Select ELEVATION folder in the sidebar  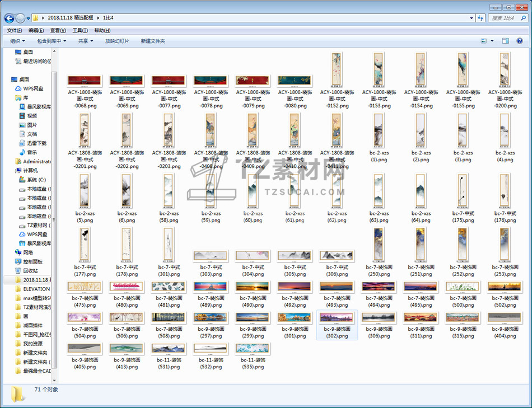(36, 289)
